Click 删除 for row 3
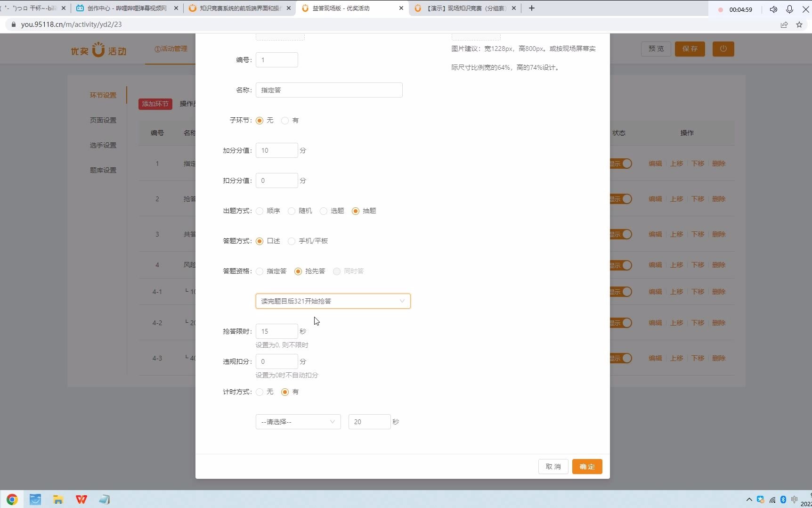The image size is (812, 508). 719,234
